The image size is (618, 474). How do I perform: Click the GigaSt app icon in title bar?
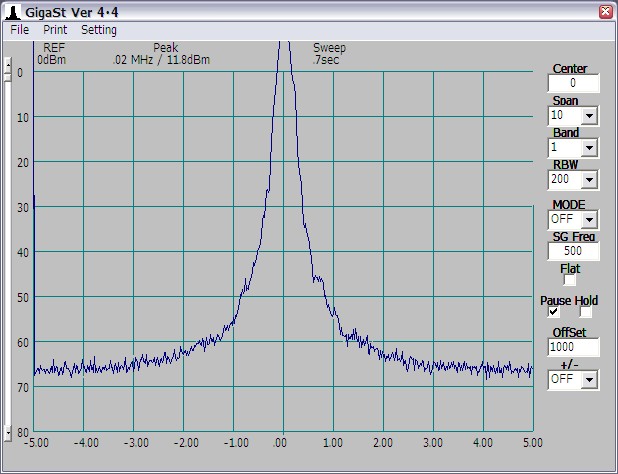(12, 12)
